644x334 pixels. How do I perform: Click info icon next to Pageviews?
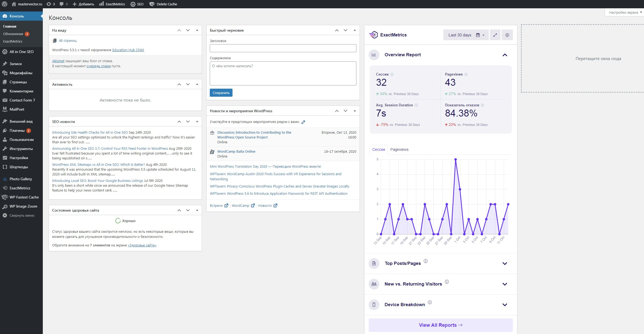466,74
